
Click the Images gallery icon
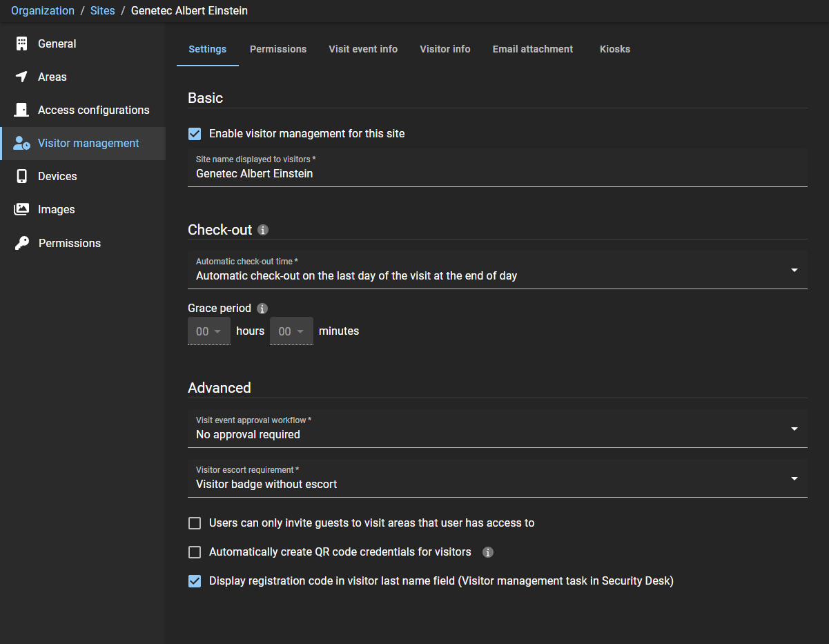pos(21,209)
